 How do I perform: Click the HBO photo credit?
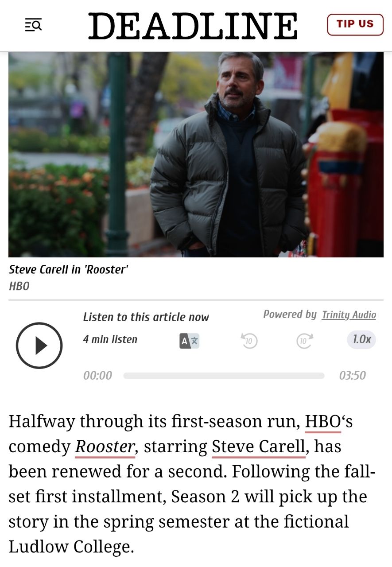[19, 286]
